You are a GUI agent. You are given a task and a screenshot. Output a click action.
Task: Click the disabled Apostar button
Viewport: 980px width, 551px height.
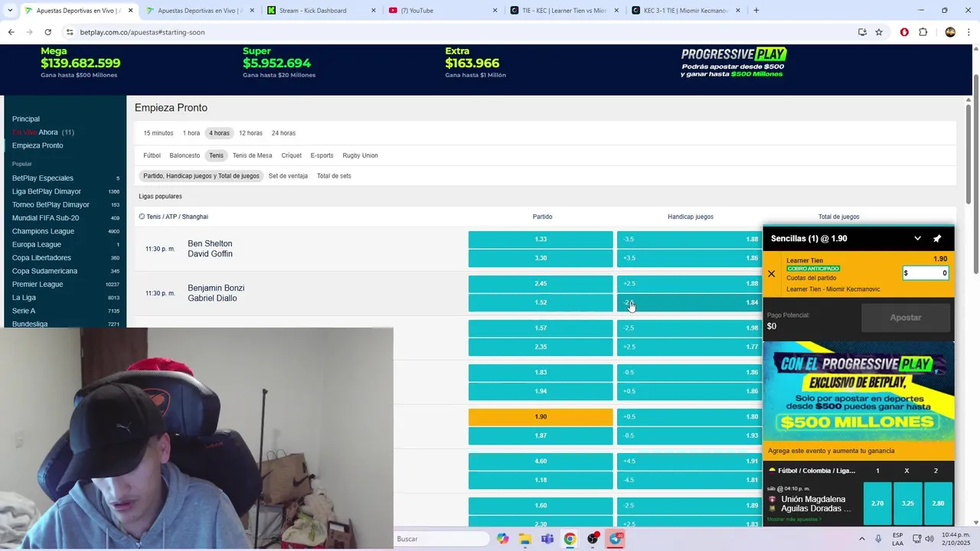(x=906, y=318)
